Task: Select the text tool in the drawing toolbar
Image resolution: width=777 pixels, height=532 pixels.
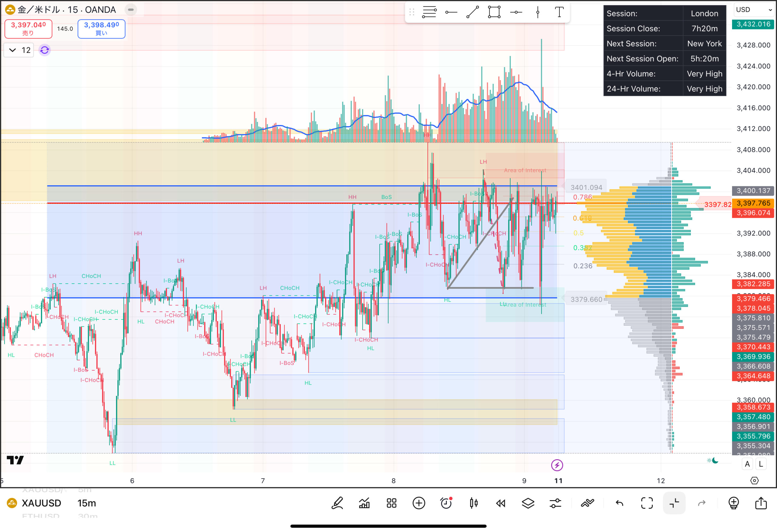Action: click(559, 12)
